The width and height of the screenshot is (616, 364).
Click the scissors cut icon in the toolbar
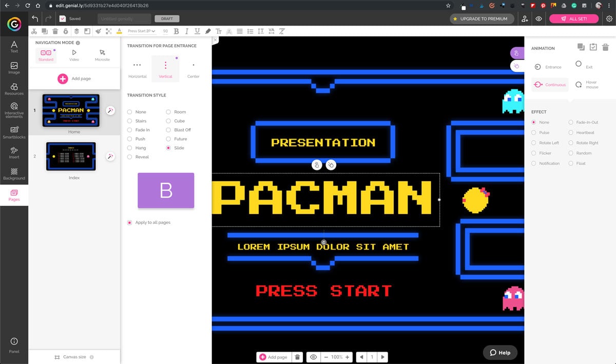click(x=34, y=31)
